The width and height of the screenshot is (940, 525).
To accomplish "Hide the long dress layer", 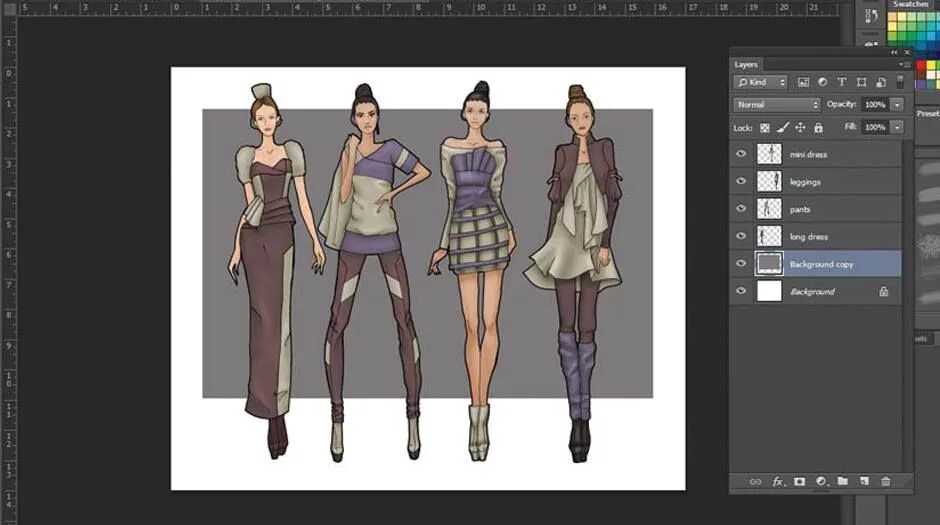I will [741, 236].
